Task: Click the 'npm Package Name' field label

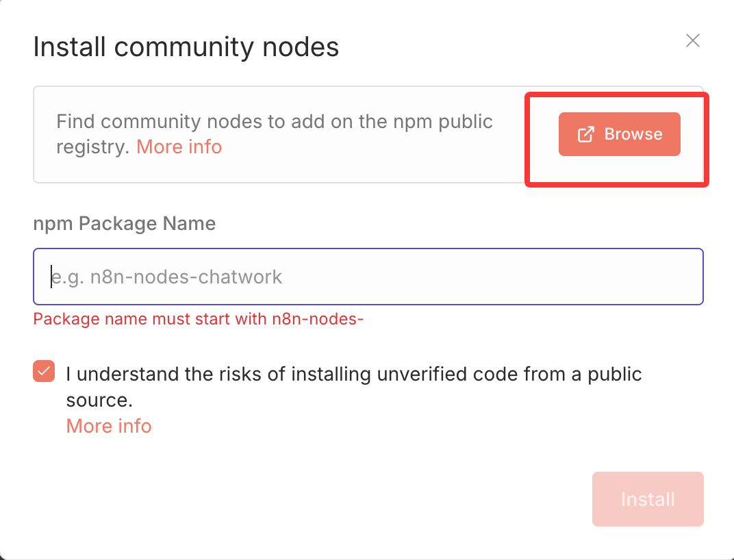Action: coord(125,223)
